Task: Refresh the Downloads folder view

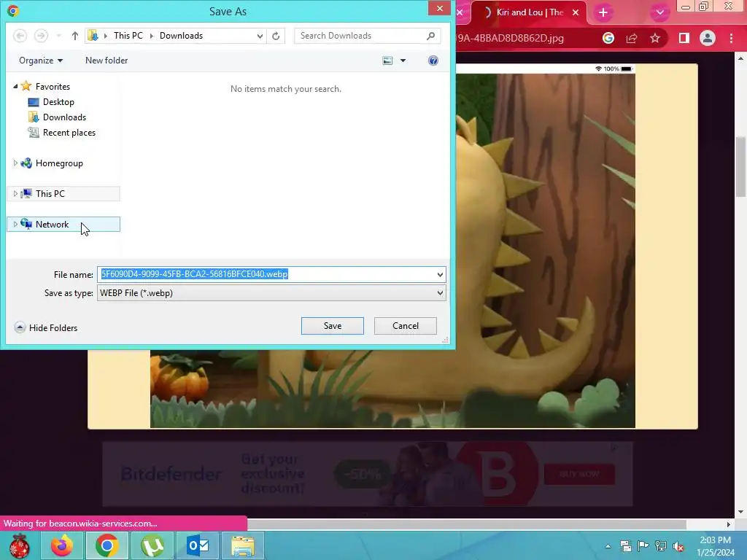Action: click(x=275, y=36)
